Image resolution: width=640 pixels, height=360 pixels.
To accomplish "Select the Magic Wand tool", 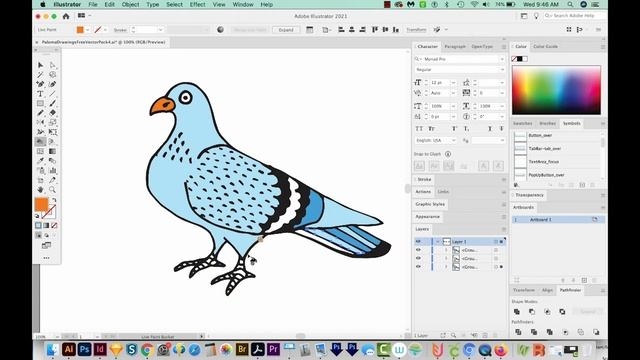I will pos(40,75).
